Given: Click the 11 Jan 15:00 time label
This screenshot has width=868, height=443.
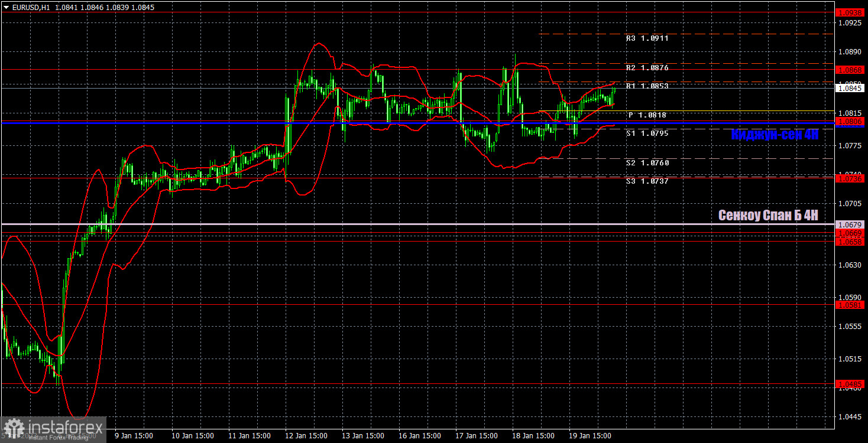Looking at the screenshot, I should 249,436.
